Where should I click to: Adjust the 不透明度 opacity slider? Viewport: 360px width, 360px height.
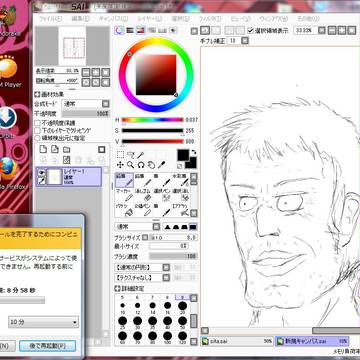[85, 114]
